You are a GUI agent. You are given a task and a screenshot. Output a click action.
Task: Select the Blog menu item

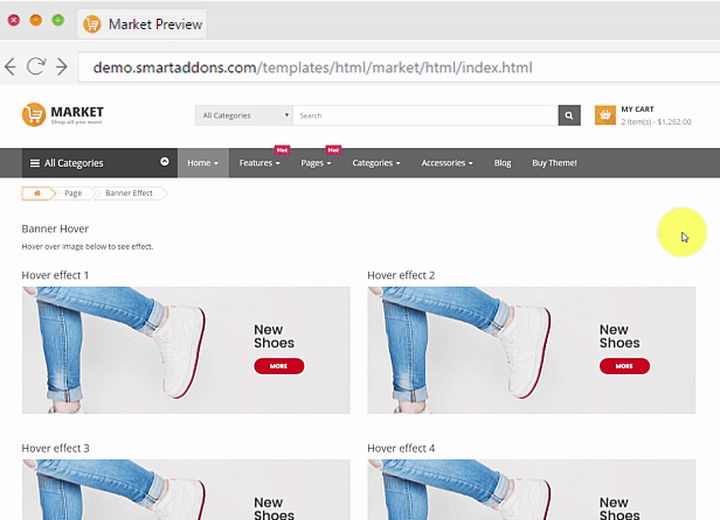(x=502, y=163)
